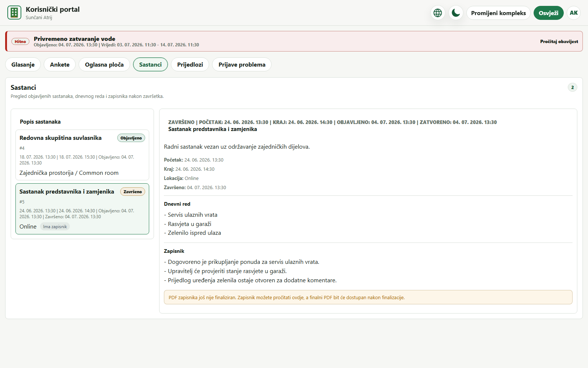Click the Završeno status badge
This screenshot has height=368, width=588.
coord(133,192)
